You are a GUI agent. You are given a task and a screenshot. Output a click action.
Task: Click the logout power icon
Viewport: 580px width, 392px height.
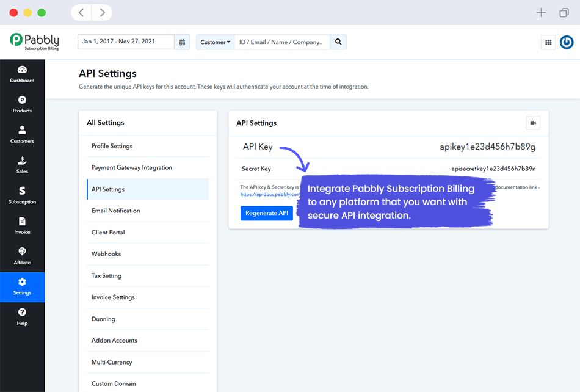pyautogui.click(x=566, y=42)
